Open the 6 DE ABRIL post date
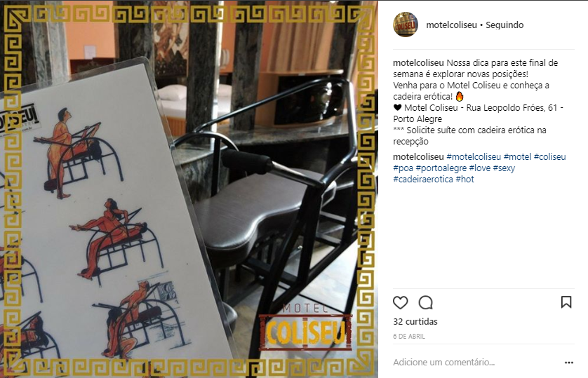This screenshot has height=378, width=588. pyautogui.click(x=409, y=337)
